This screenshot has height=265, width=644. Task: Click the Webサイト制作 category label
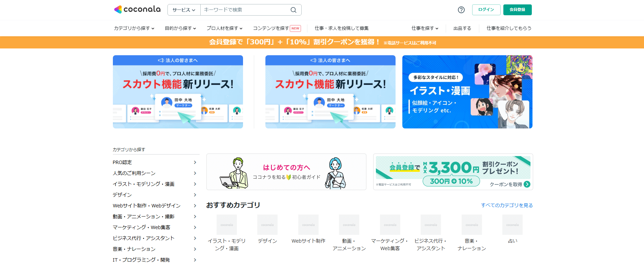308,241
